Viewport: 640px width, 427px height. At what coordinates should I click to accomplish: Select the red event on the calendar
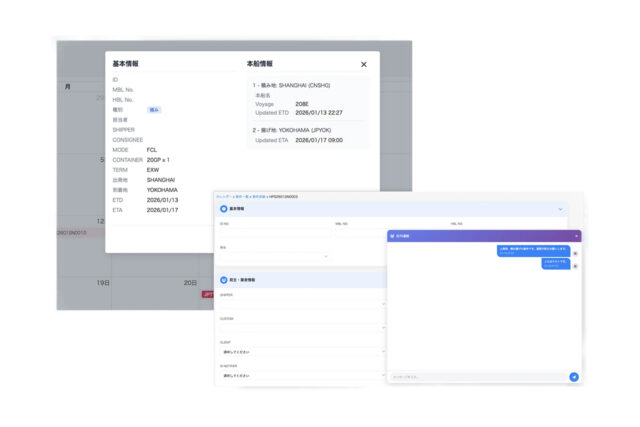pyautogui.click(x=208, y=295)
